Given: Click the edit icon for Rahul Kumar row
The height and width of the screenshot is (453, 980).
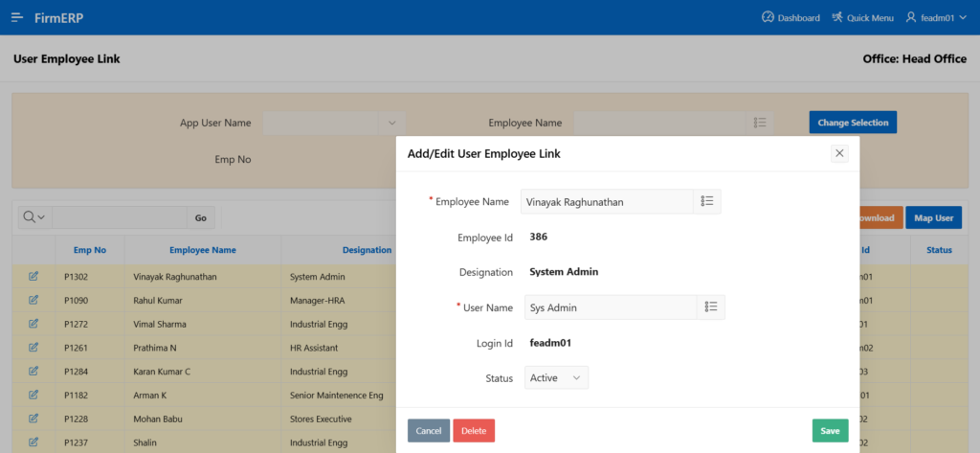Looking at the screenshot, I should 33,300.
